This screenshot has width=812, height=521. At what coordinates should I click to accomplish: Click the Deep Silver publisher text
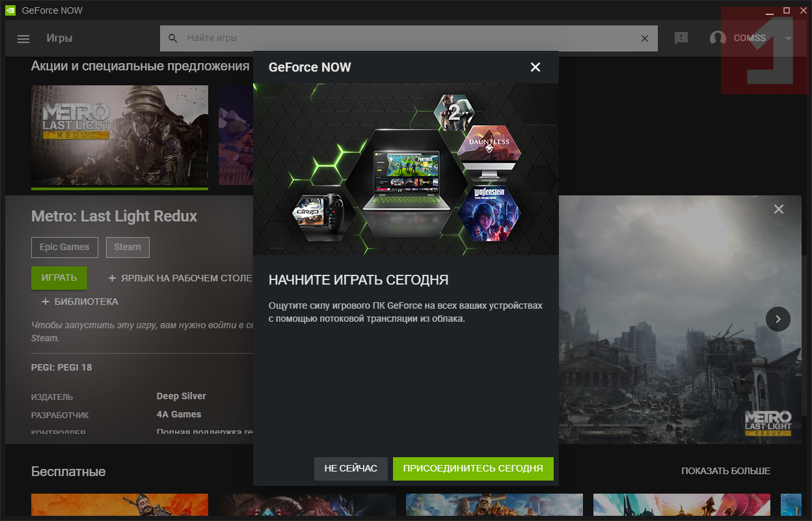coord(182,396)
